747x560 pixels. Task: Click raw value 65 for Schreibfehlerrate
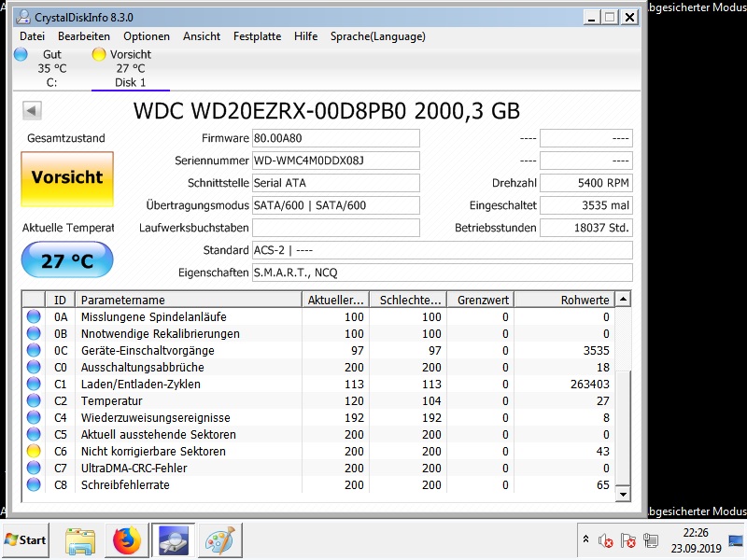tap(602, 484)
